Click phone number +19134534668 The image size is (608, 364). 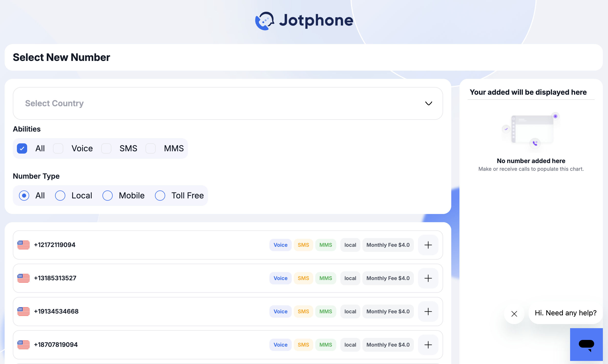(x=56, y=312)
